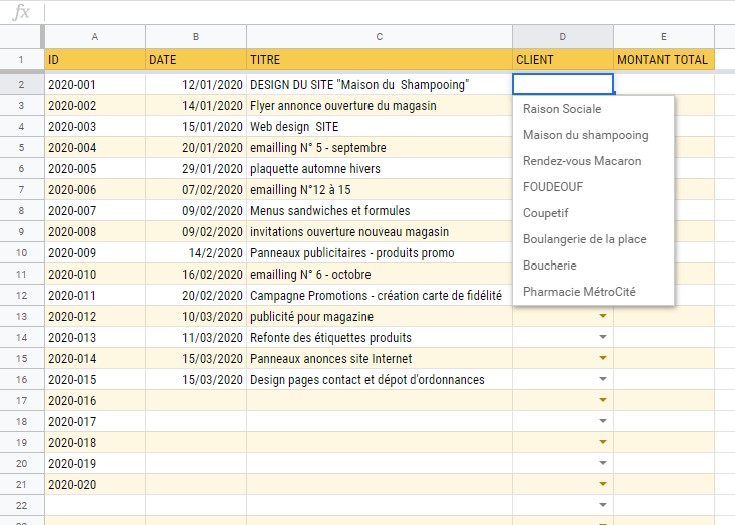Image resolution: width=735 pixels, height=525 pixels.
Task: Click cell '2020-001'
Action: click(95, 85)
